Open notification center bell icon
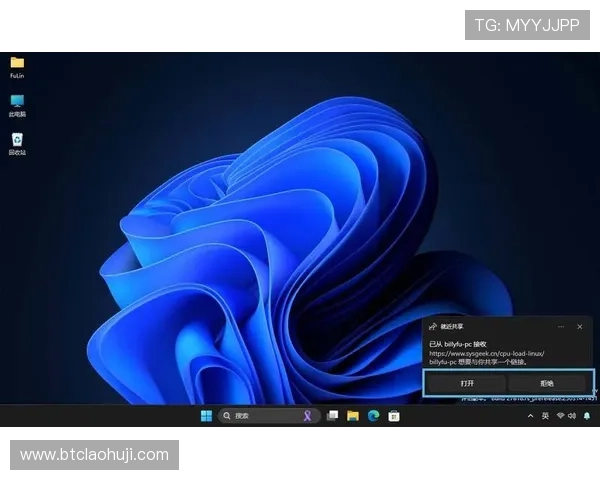The height and width of the screenshot is (480, 600). click(x=587, y=416)
